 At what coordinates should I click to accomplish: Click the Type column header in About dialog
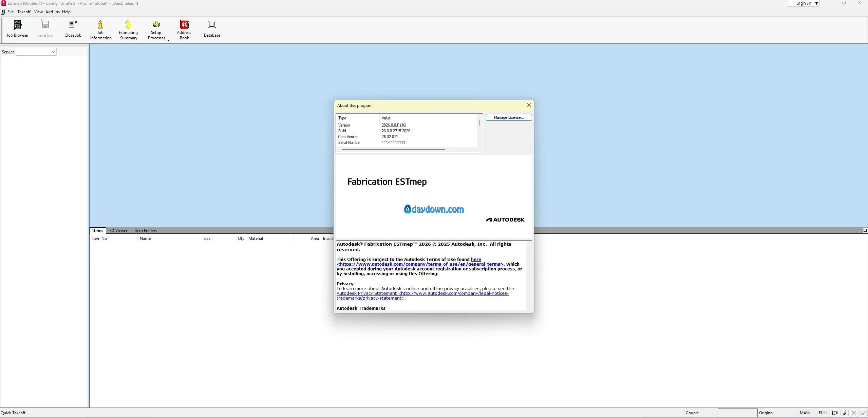click(358, 118)
